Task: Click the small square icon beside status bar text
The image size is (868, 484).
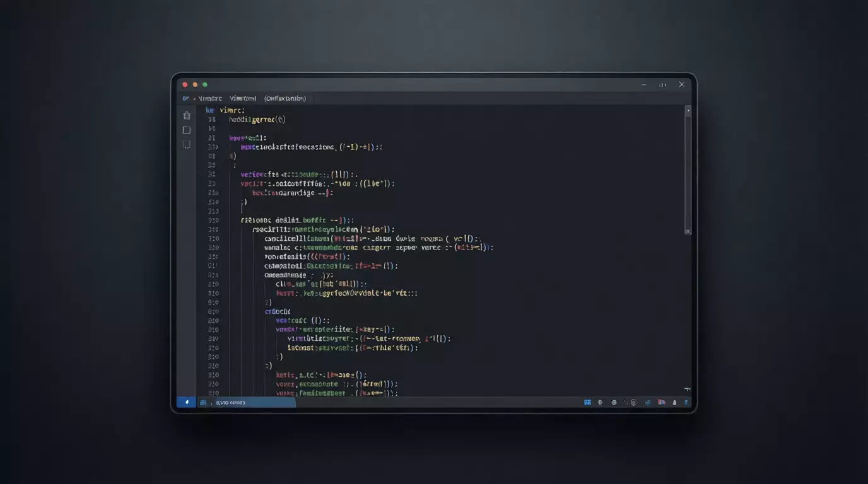Action: [203, 402]
